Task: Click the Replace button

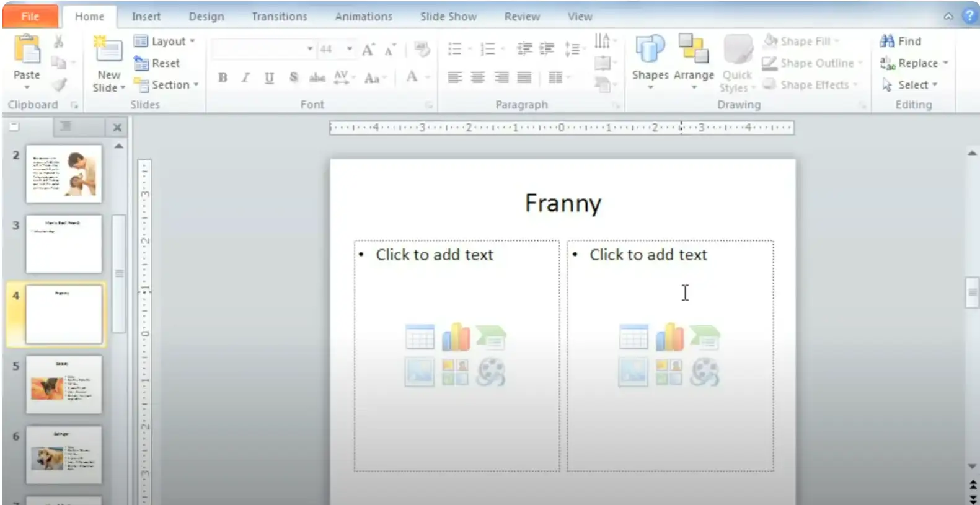Action: (914, 63)
